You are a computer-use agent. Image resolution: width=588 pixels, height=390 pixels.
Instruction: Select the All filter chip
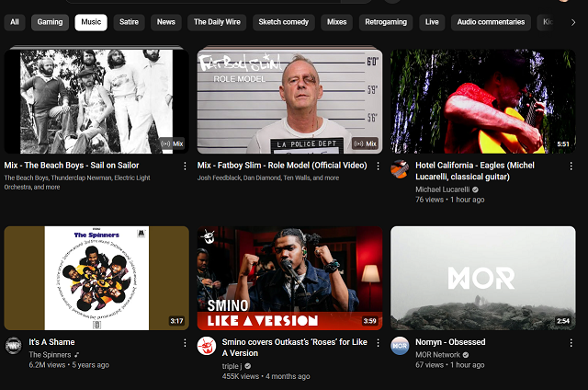(15, 22)
